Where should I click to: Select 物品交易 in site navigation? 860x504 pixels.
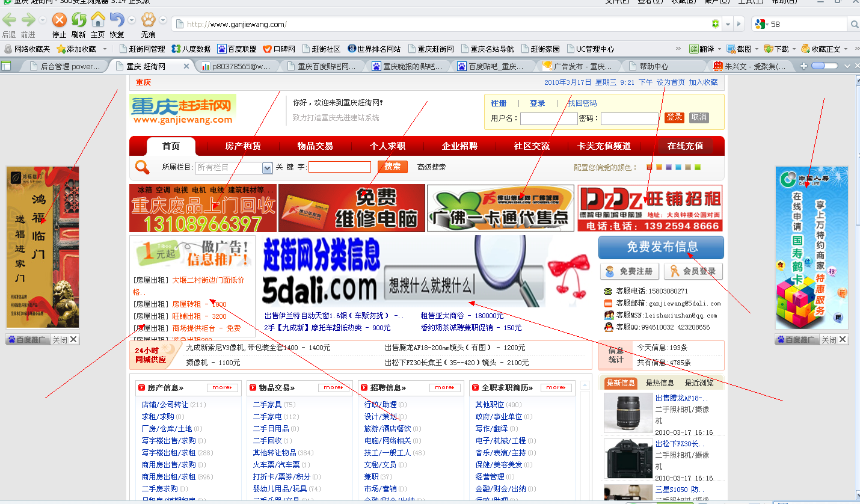click(x=315, y=146)
